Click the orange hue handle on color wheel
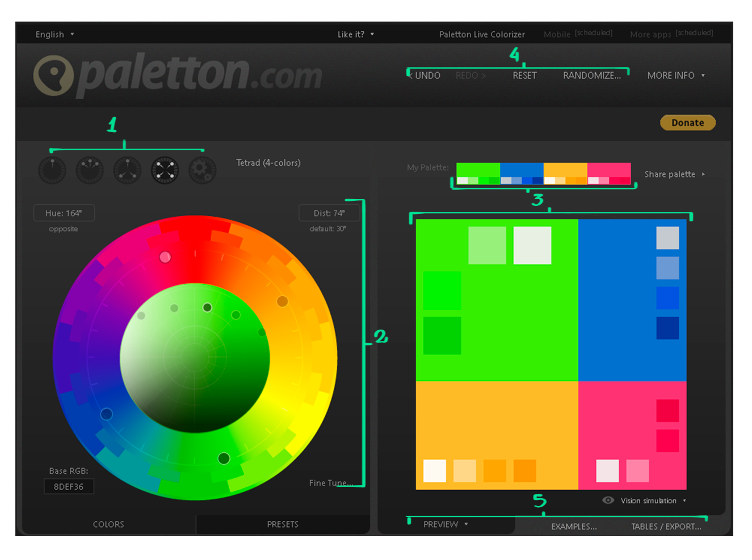 coord(282,301)
